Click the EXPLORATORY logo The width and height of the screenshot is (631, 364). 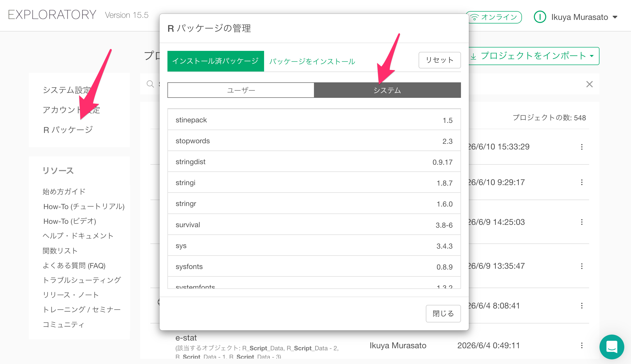(52, 15)
